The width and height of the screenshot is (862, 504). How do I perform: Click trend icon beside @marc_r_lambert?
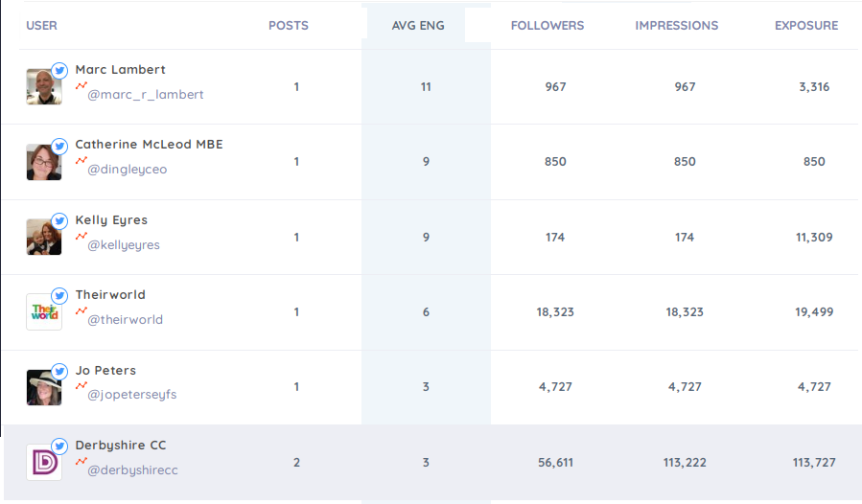82,85
